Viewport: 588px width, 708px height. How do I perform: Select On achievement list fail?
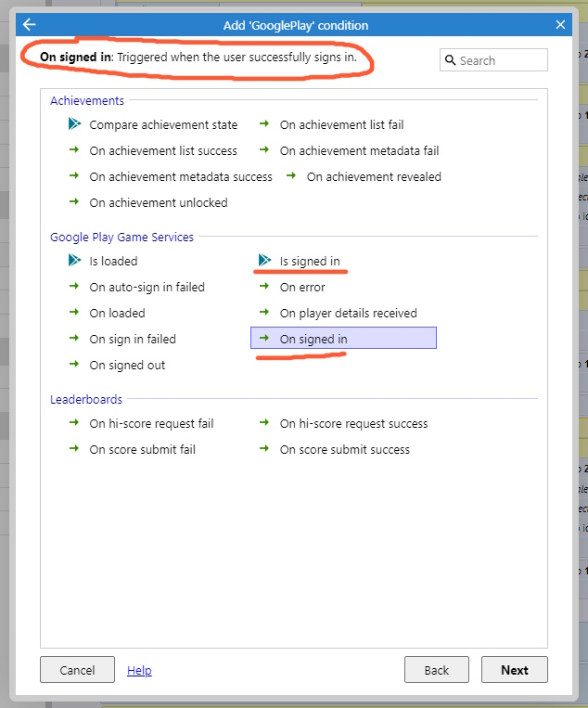coord(341,124)
